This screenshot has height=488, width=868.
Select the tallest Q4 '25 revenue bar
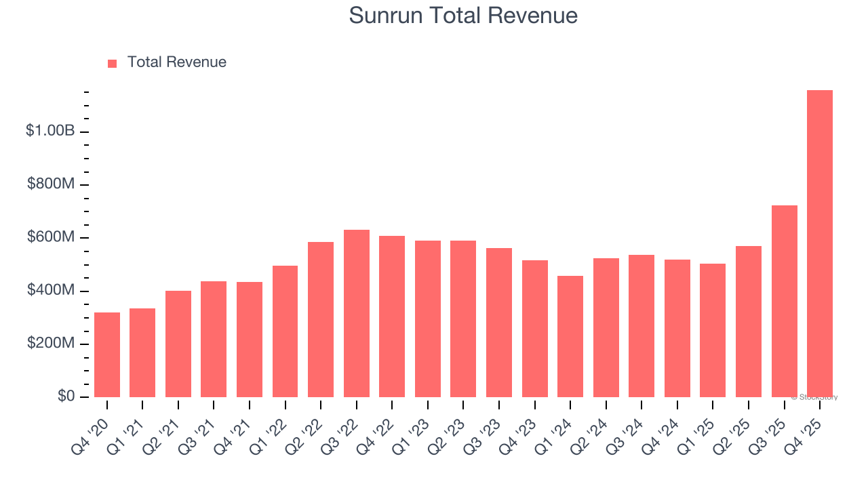tap(820, 243)
